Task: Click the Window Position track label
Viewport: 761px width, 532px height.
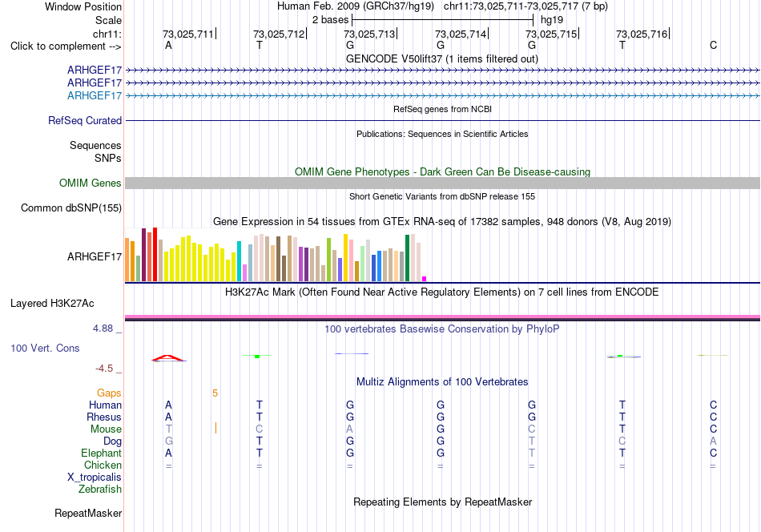Action: [x=83, y=6]
